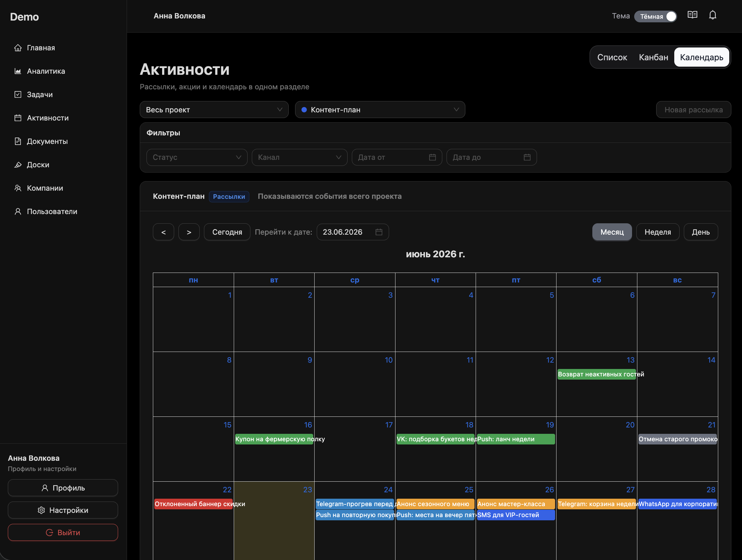Open the Канал filter dropdown

tap(299, 157)
